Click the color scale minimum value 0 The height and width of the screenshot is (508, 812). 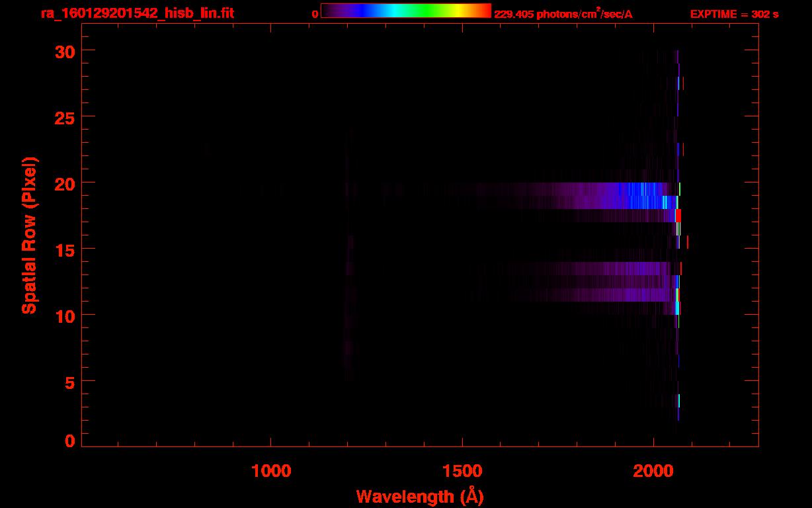click(x=315, y=13)
